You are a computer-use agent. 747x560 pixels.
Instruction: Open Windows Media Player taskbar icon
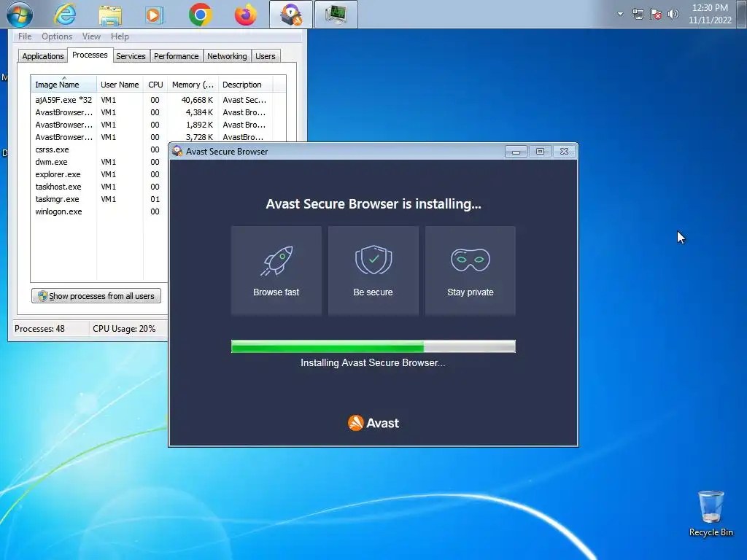[154, 15]
